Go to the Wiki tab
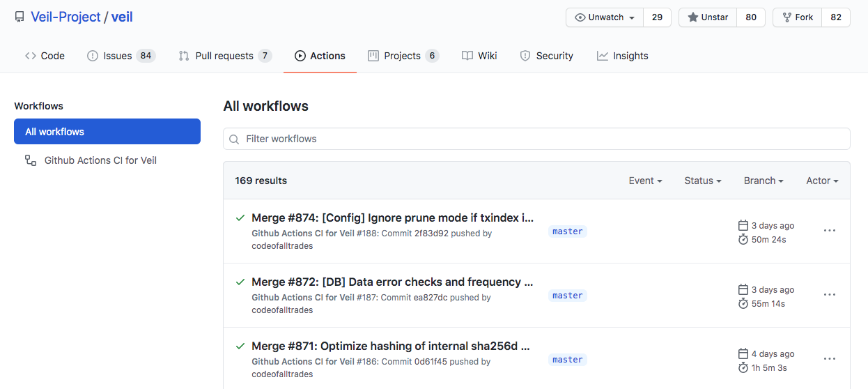 [479, 56]
